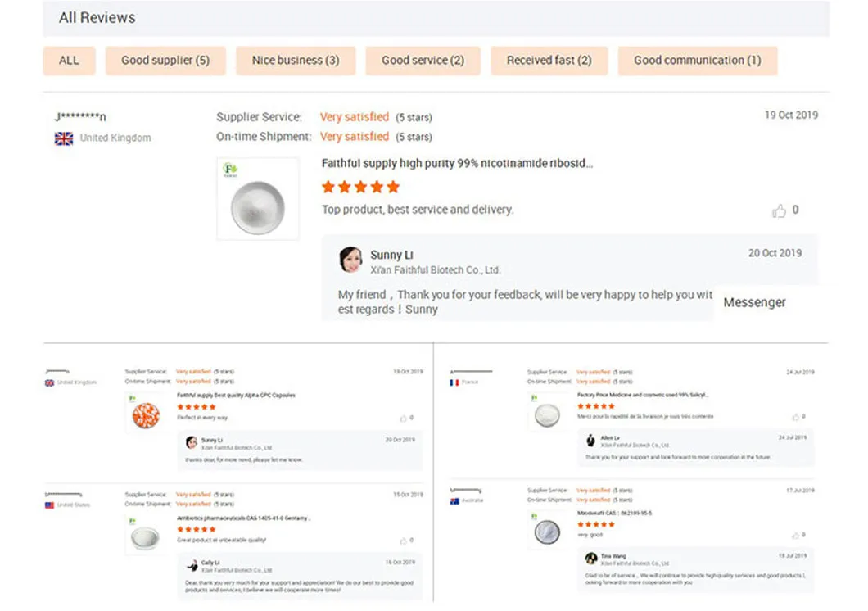Open the Messenger button
The height and width of the screenshot is (611, 868).
[x=754, y=302]
